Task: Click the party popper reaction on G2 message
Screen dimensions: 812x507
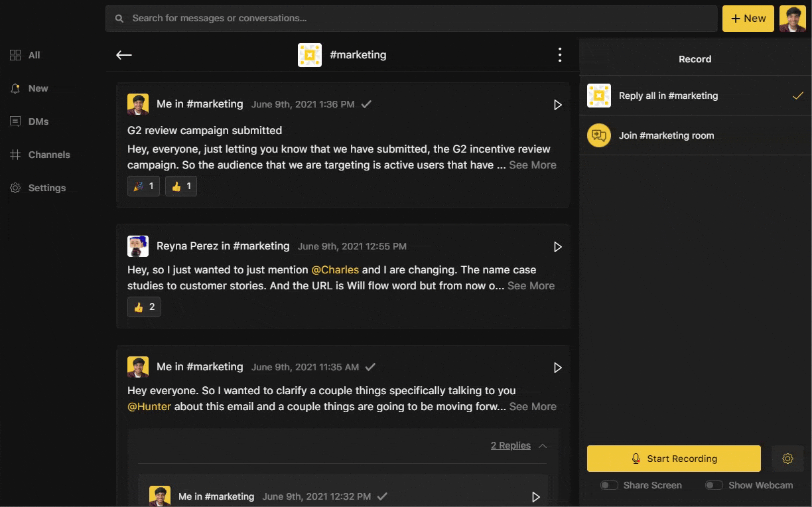Action: (x=143, y=186)
